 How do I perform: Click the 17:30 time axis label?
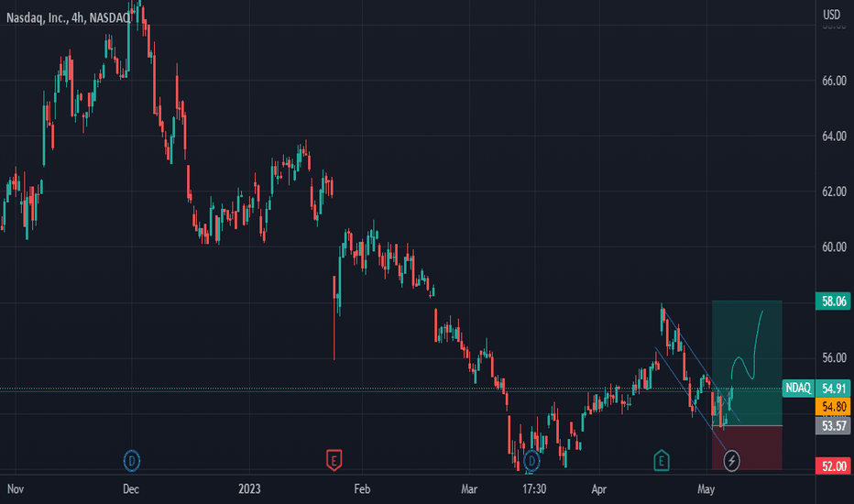pyautogui.click(x=533, y=489)
